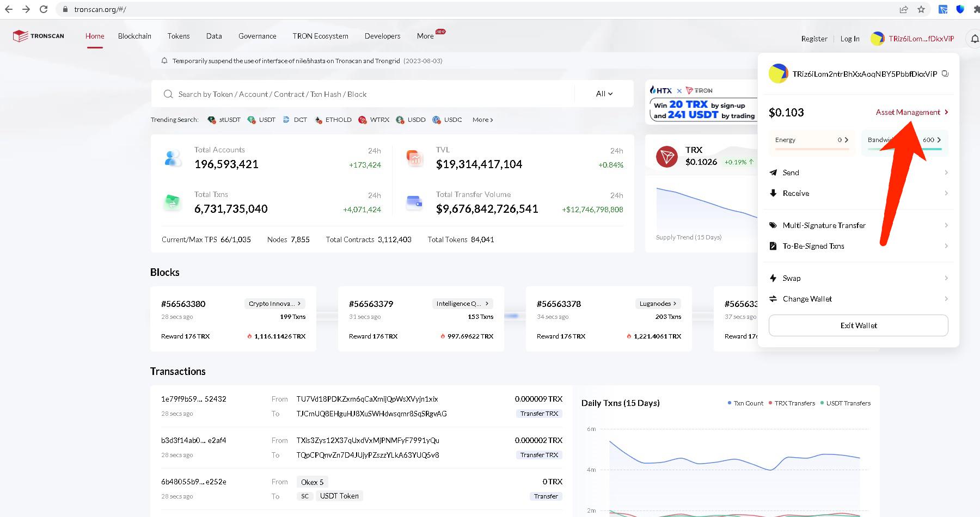Open Lugannodes block producer

click(658, 304)
